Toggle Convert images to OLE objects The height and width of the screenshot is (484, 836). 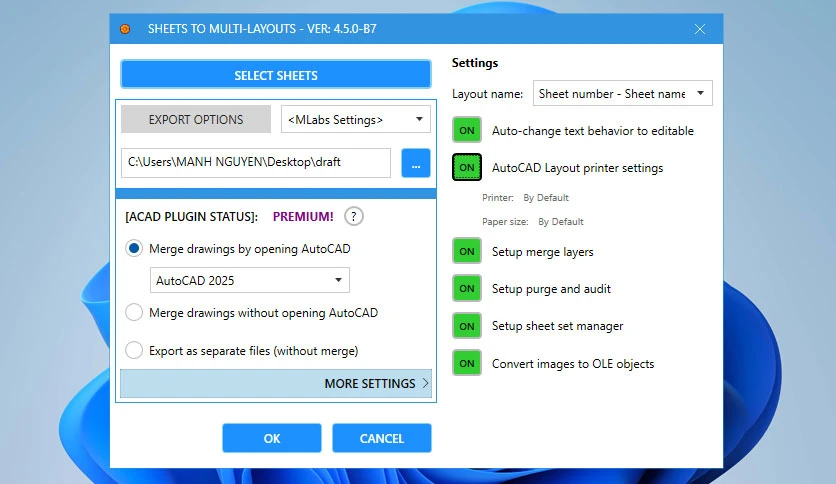pyautogui.click(x=467, y=363)
